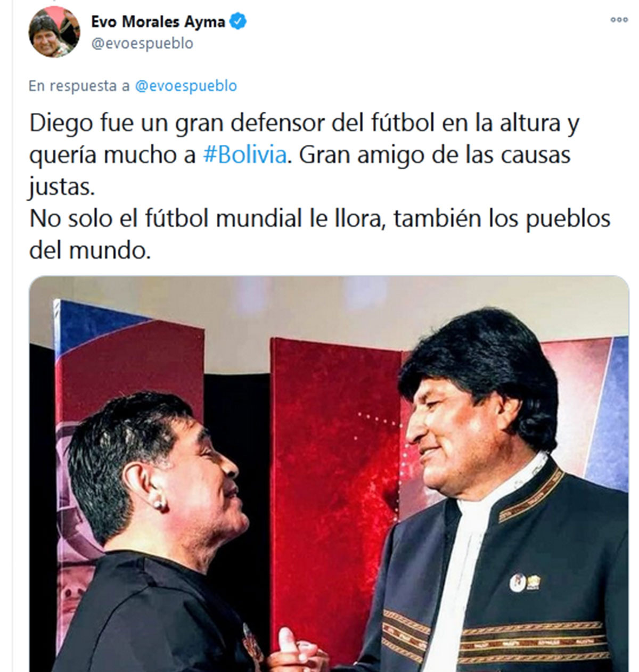Screen dimensions: 639x672
Task: Follow the replied-to @evoespueblo mention link
Action: (x=186, y=86)
